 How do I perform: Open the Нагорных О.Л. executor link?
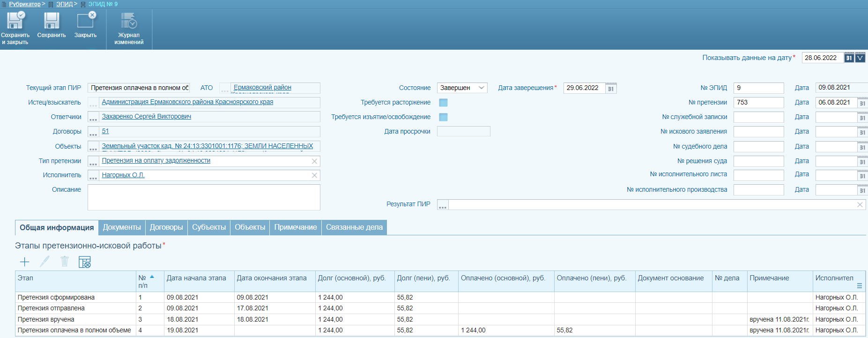click(x=123, y=175)
